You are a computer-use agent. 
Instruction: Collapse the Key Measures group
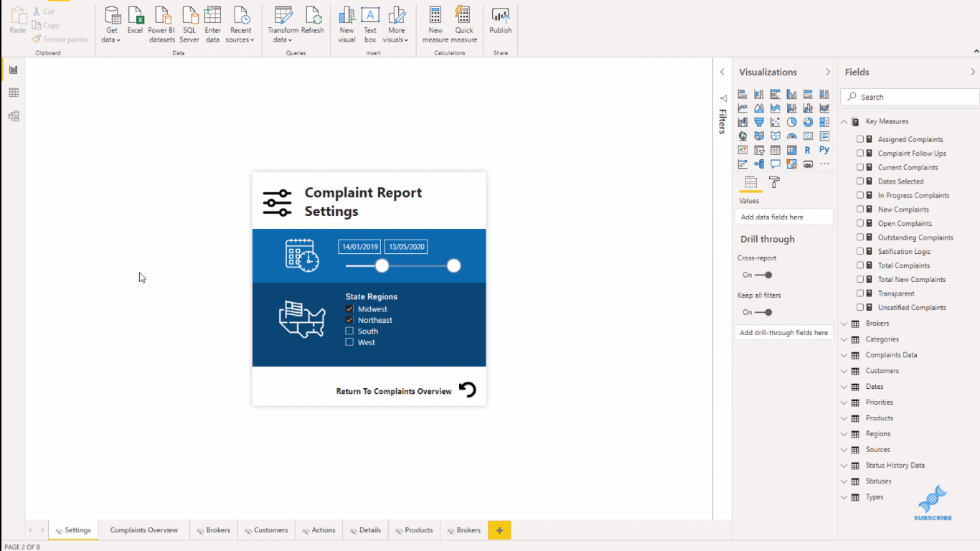844,122
